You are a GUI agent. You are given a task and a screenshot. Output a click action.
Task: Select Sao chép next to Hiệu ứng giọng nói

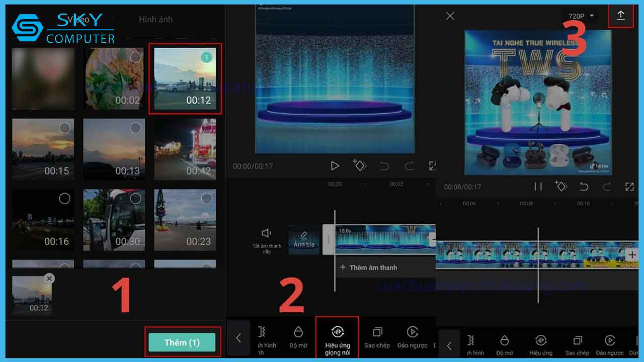pos(377,337)
